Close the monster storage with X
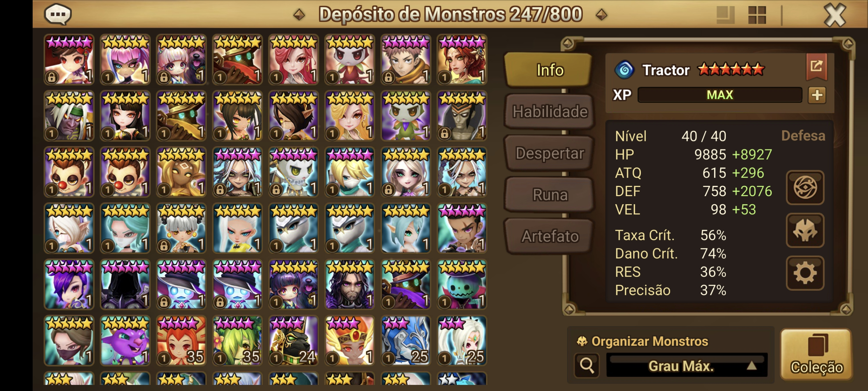 click(x=835, y=15)
